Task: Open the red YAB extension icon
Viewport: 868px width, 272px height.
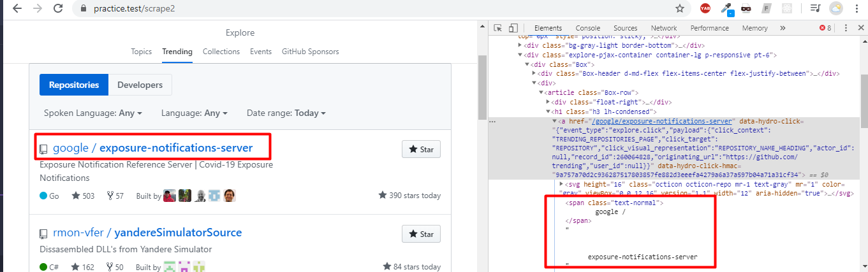Action: point(705,8)
